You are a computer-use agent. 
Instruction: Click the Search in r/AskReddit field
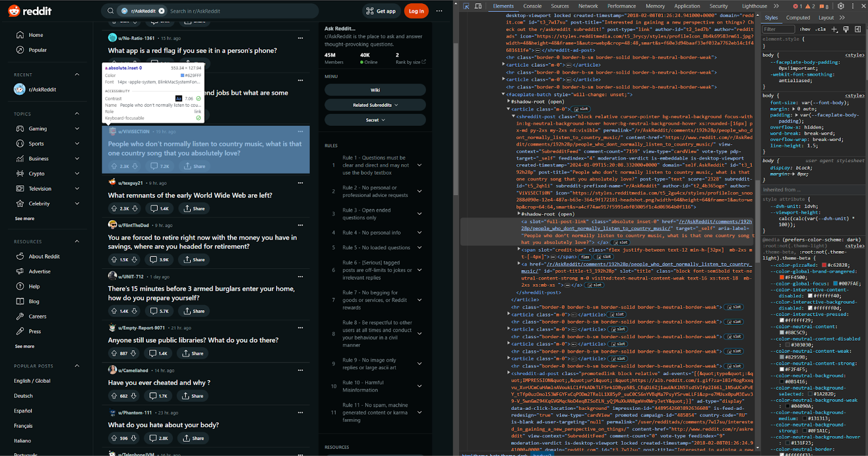(x=241, y=11)
